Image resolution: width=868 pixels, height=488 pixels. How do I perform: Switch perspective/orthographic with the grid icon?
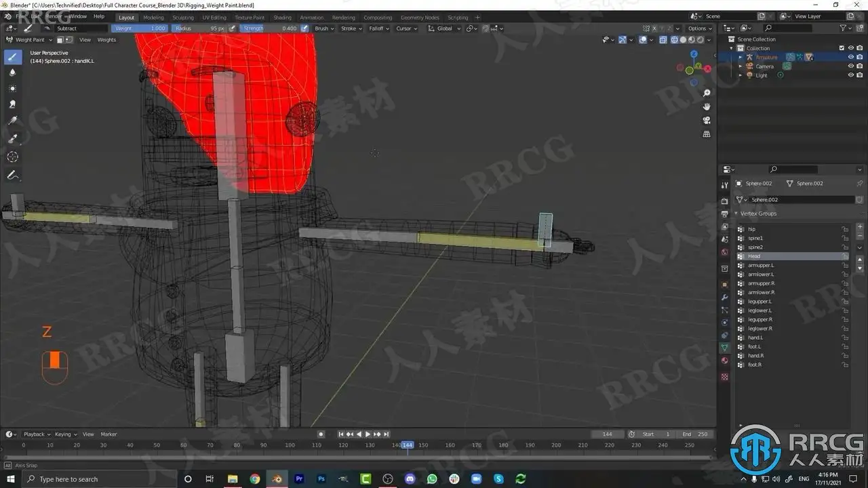(707, 134)
